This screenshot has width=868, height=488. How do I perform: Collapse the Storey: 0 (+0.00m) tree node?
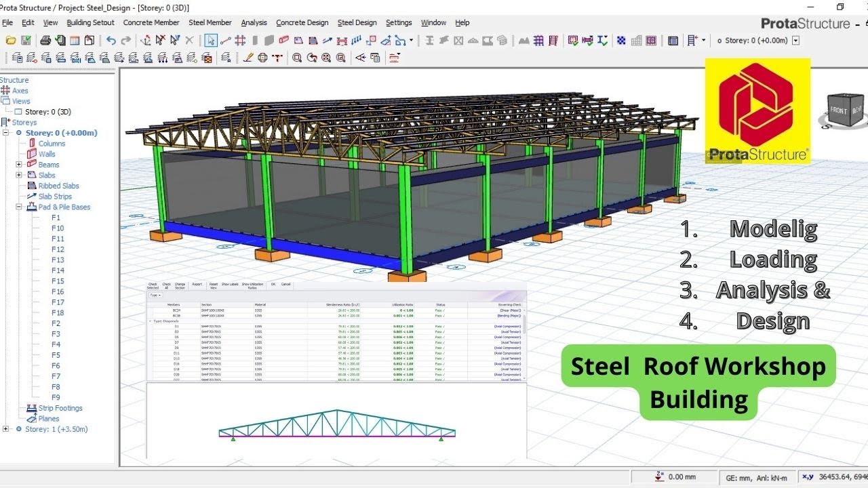(5, 133)
